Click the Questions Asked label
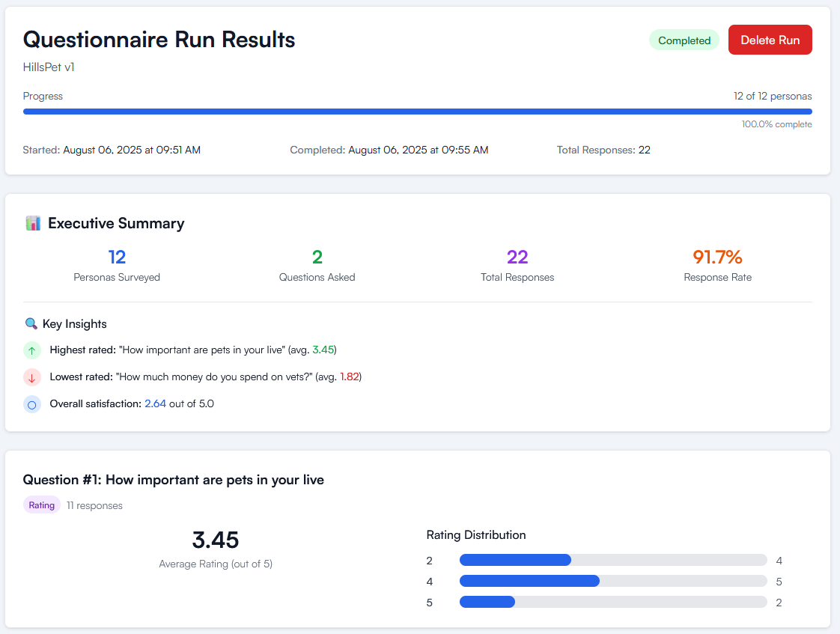840x634 pixels. [x=317, y=278]
